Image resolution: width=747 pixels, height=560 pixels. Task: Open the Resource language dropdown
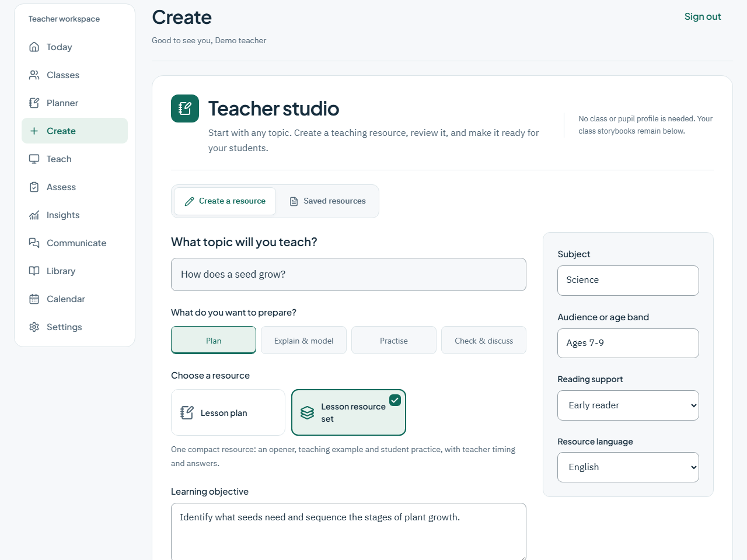pos(628,467)
